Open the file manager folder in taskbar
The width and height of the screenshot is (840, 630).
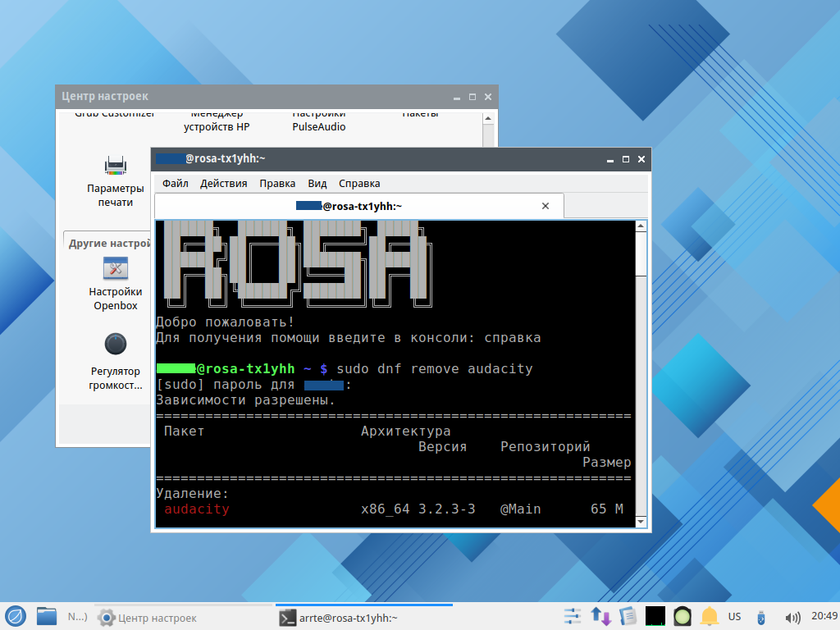coord(47,616)
